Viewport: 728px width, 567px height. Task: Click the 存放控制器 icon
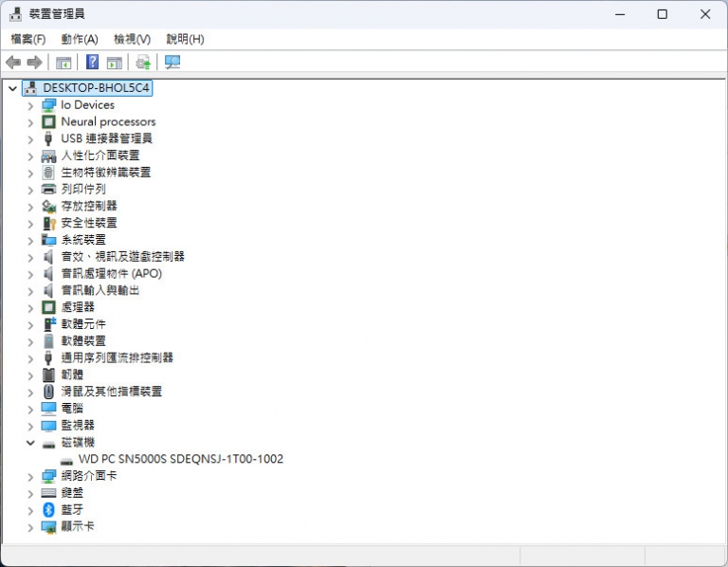point(48,206)
